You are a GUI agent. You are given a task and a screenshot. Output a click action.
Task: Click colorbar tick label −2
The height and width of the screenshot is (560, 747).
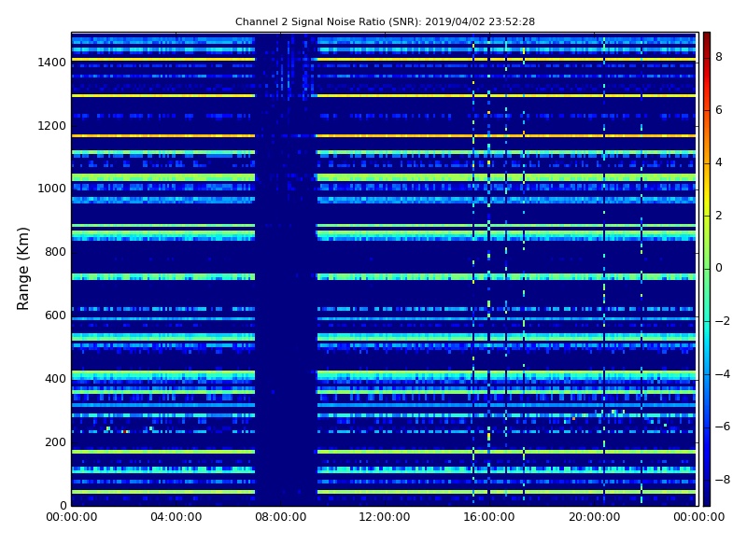723,321
